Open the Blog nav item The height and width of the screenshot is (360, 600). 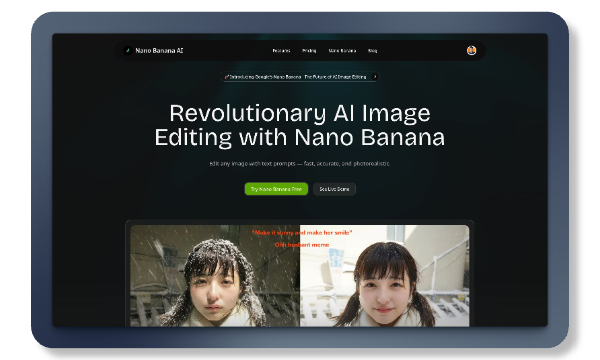point(373,50)
